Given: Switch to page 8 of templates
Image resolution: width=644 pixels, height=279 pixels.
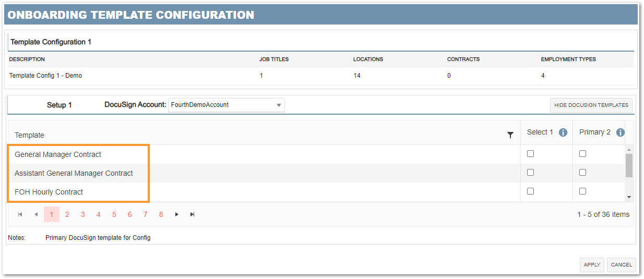Looking at the screenshot, I should point(161,214).
